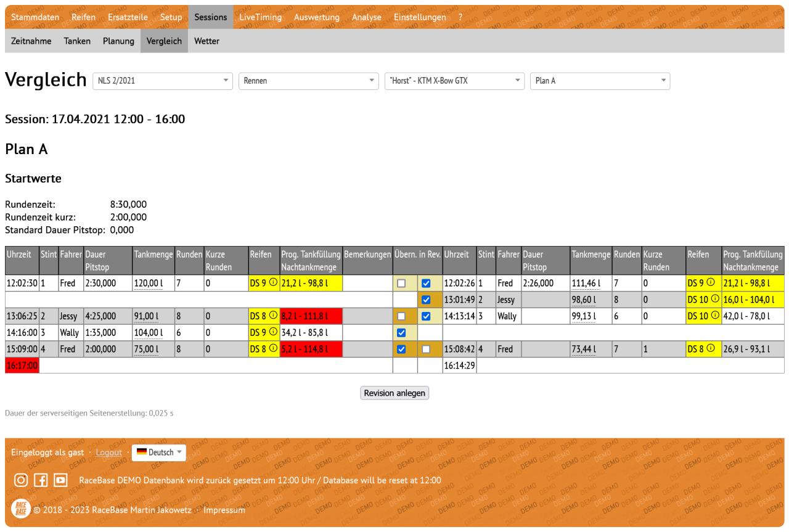Open the ? help menu
Image resolution: width=789 pixels, height=532 pixels.
(460, 17)
